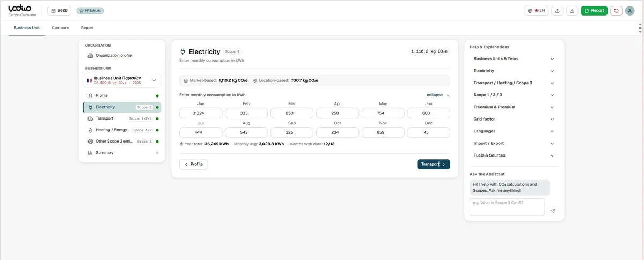The height and width of the screenshot is (260, 644).
Task: Click the Market-based 1,110.2 kg CO₂e value
Action: click(x=233, y=80)
